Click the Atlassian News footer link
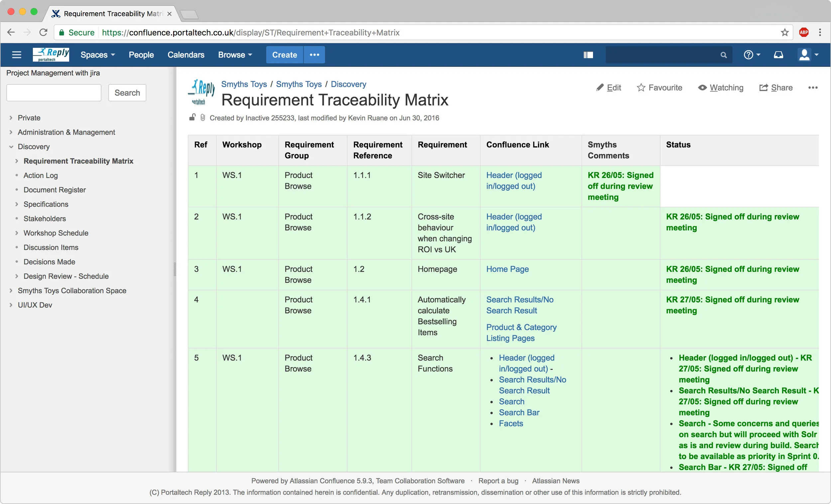The image size is (831, 504). (x=555, y=481)
